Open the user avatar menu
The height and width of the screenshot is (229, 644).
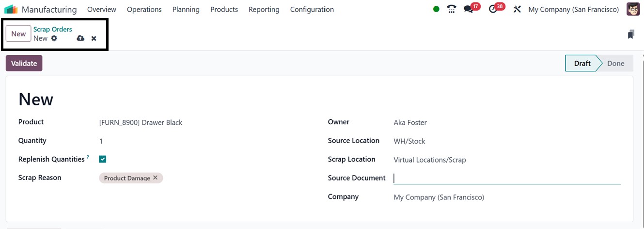633,9
